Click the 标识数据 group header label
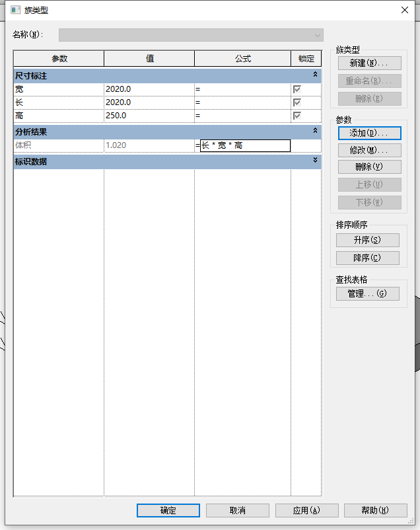This screenshot has height=530, width=420. coord(31,162)
